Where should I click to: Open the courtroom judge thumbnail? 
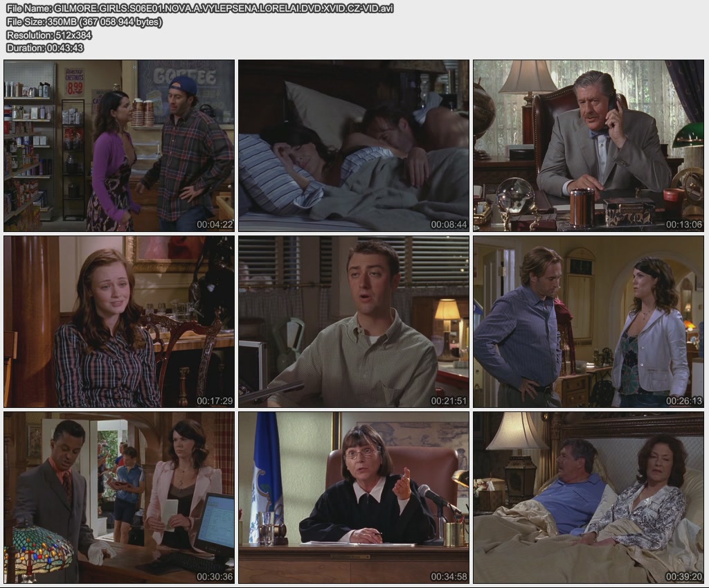tap(353, 497)
